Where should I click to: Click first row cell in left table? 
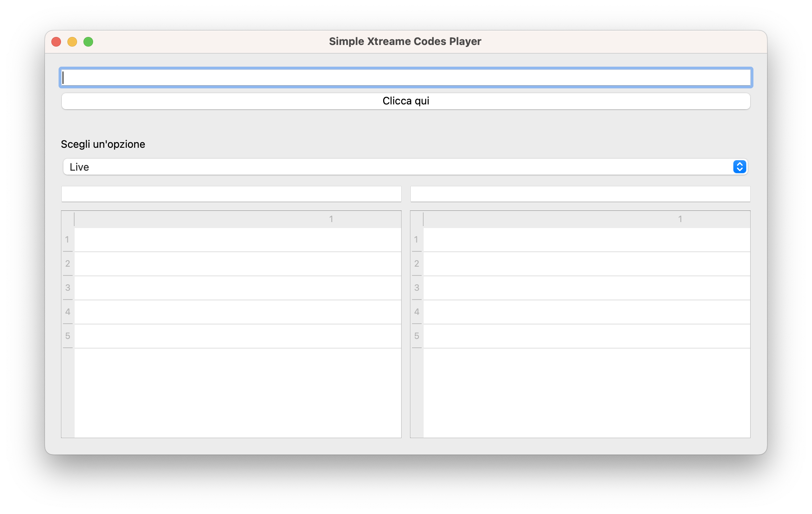(238, 240)
